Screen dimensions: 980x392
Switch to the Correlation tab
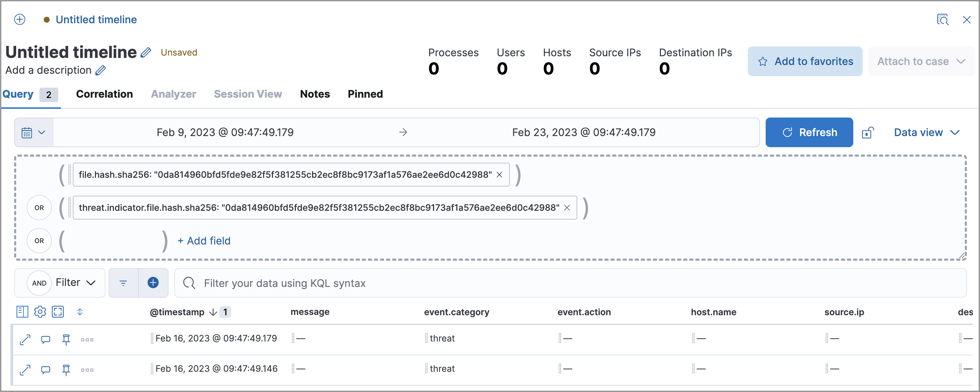click(104, 94)
